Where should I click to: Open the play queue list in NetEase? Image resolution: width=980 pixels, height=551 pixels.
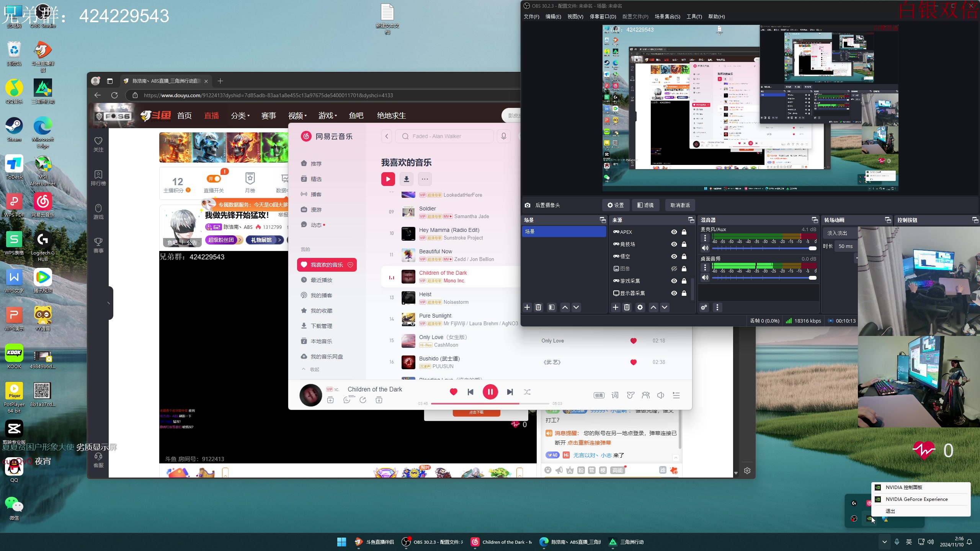coord(676,395)
